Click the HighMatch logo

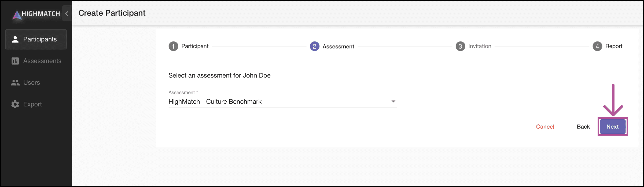coord(36,14)
